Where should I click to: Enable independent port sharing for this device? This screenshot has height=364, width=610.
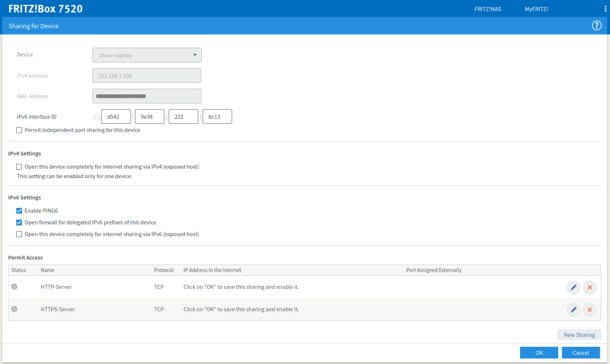(x=20, y=130)
